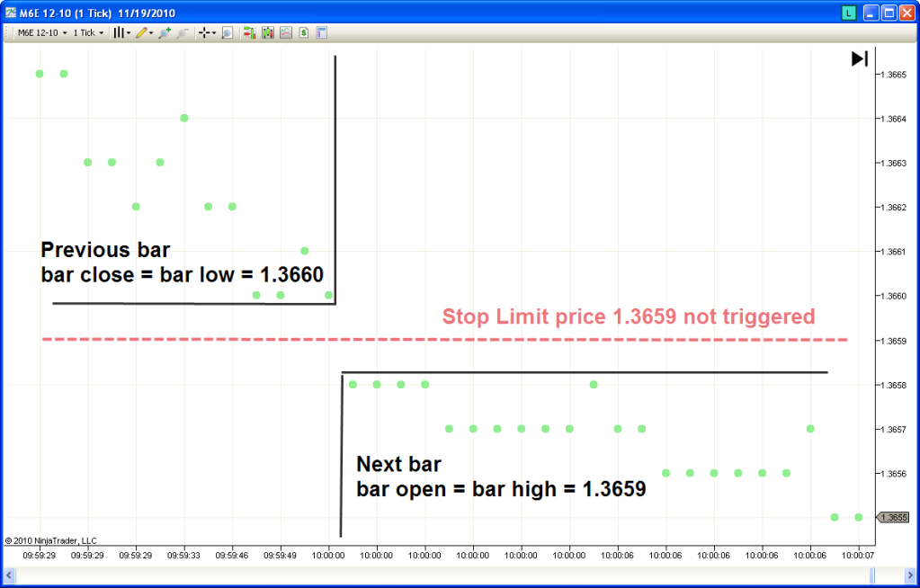Click the zoom in magnifier icon

tap(165, 33)
